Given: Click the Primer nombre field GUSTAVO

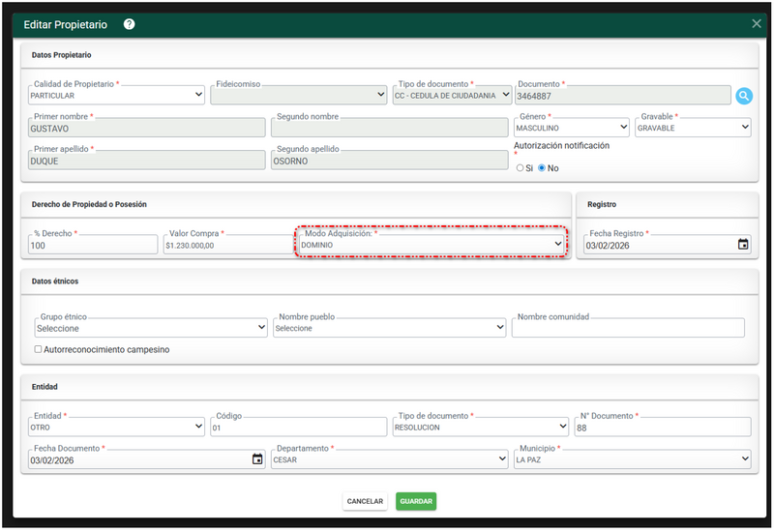Looking at the screenshot, I should click(147, 128).
